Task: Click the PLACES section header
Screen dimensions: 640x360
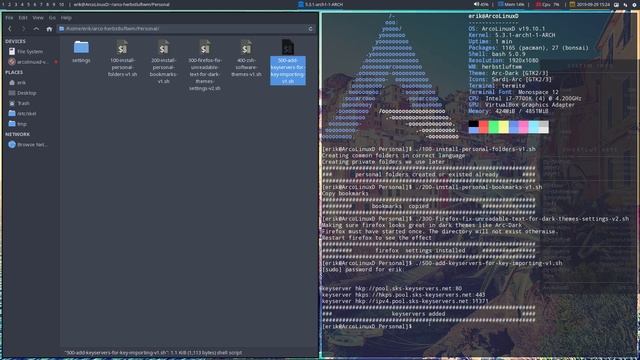Action: point(14,72)
